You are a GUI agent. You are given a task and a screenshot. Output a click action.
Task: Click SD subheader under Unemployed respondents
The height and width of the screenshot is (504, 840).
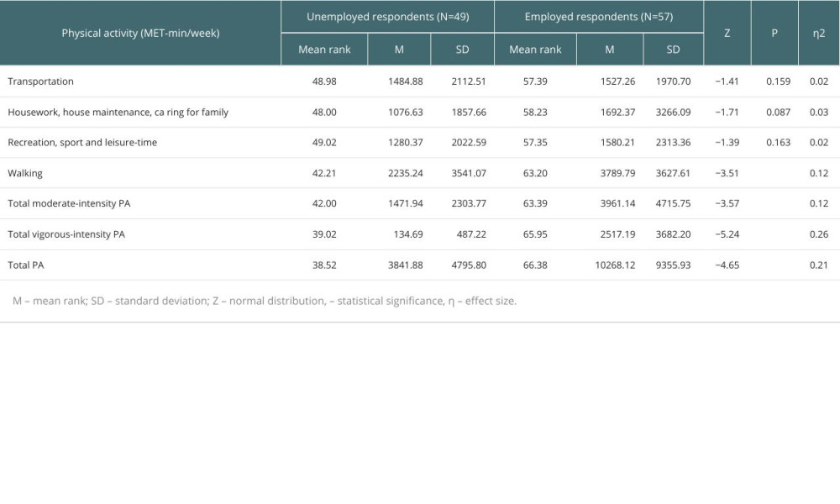pyautogui.click(x=462, y=50)
